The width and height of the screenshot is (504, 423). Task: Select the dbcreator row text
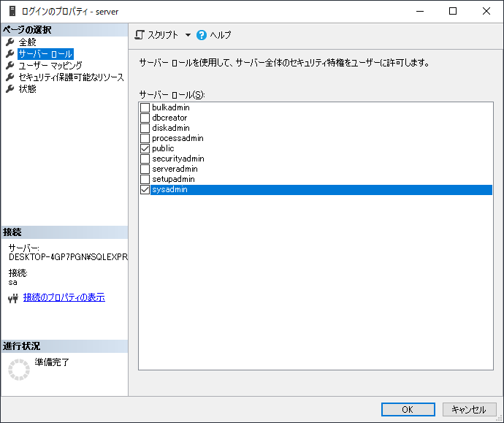coord(169,118)
